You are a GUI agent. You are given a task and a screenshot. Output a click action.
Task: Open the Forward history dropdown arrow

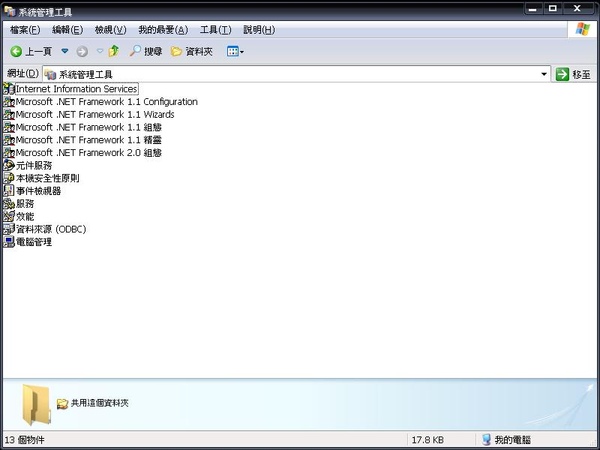(99, 51)
